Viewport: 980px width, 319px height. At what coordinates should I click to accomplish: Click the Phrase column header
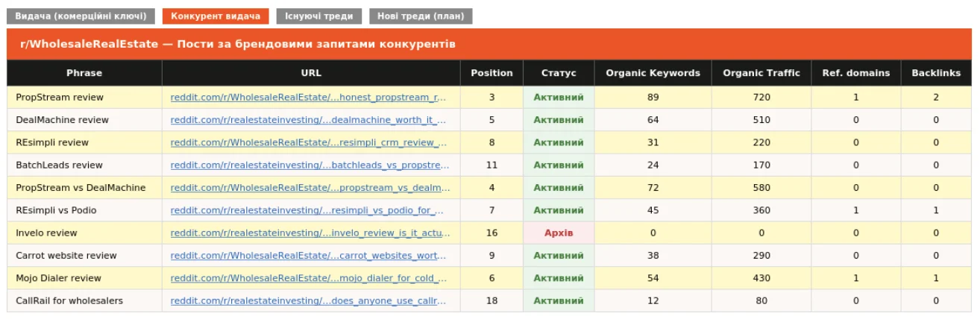tap(84, 73)
